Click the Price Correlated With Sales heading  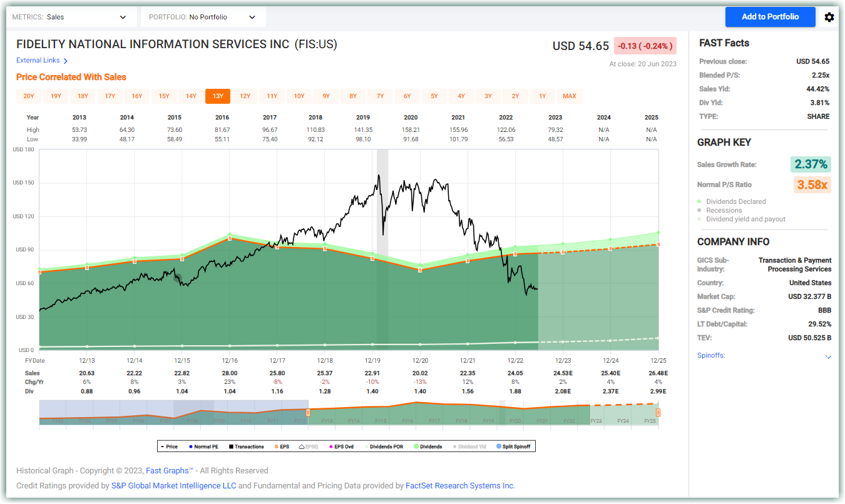71,77
